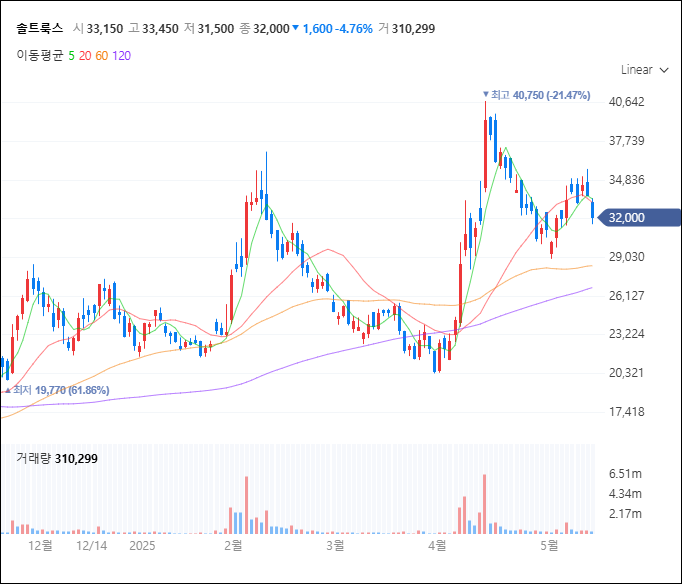This screenshot has height=584, width=682.
Task: Click the 2.17m volume axis label
Action: [x=625, y=514]
